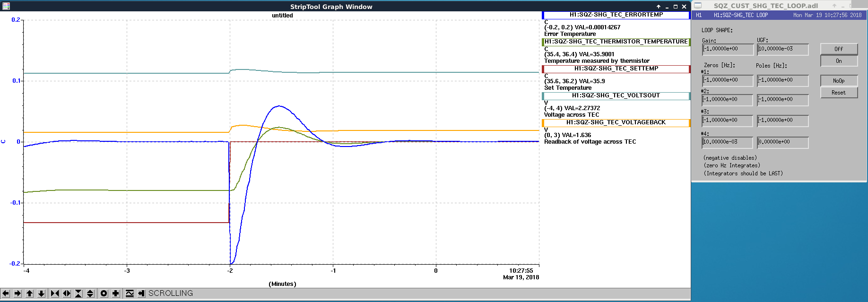This screenshot has height=302, width=868.
Task: Click the 'Set Temperature' description text
Action: (x=568, y=88)
